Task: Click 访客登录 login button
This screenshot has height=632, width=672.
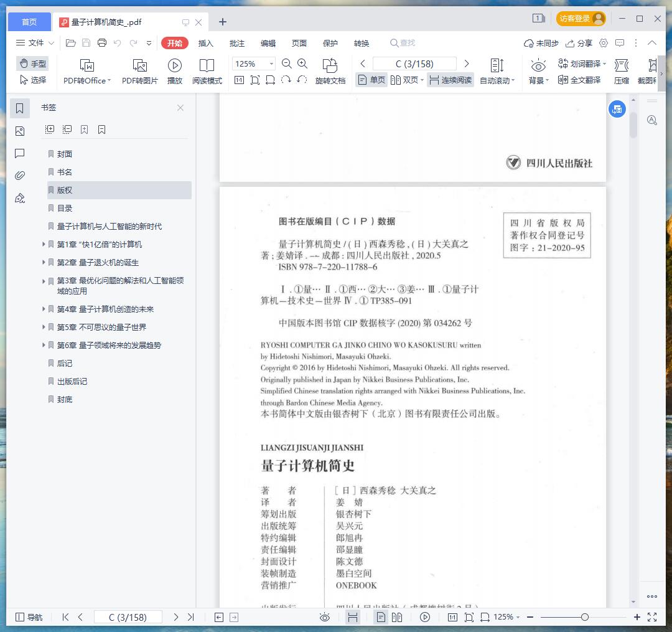Action: [x=581, y=19]
